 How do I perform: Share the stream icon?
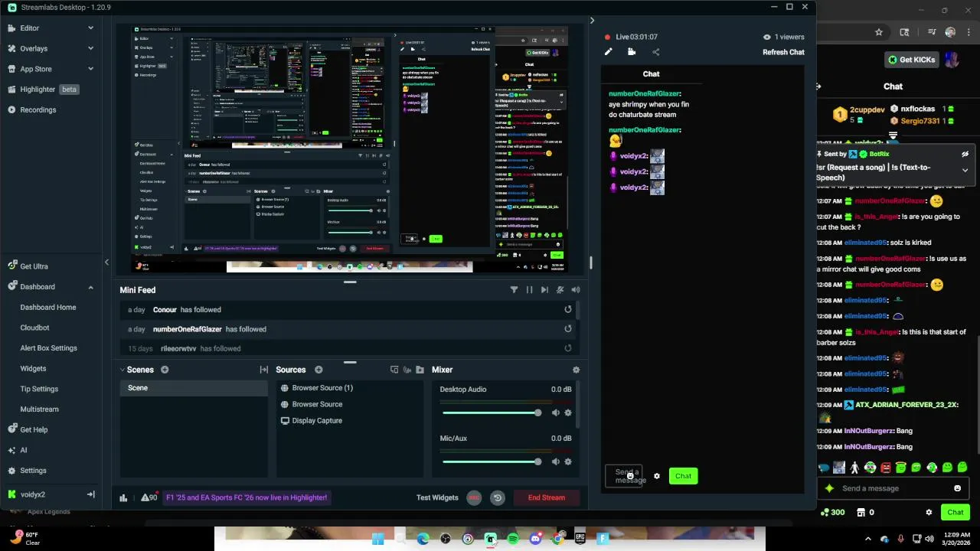655,52
